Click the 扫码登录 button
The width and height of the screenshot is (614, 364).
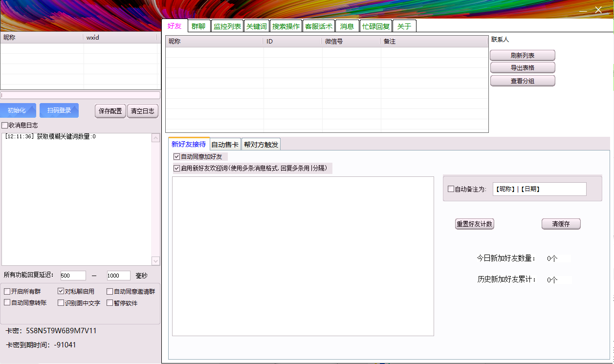click(x=59, y=110)
